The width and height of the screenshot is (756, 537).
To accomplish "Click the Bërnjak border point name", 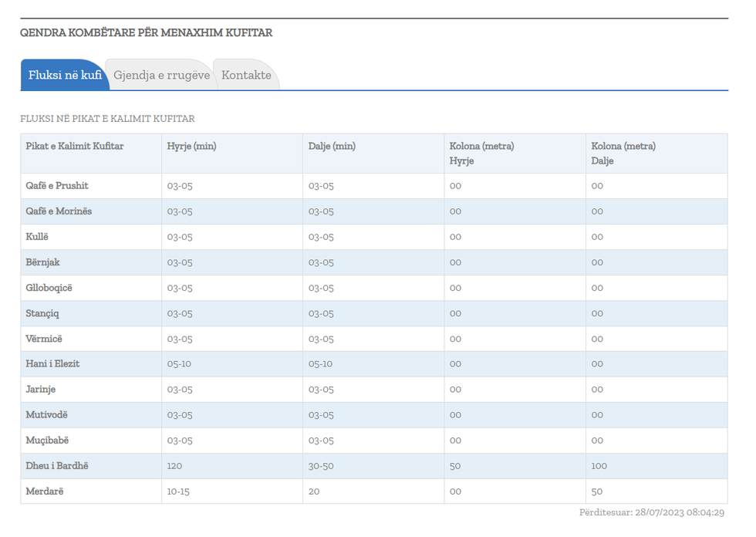I will point(42,262).
